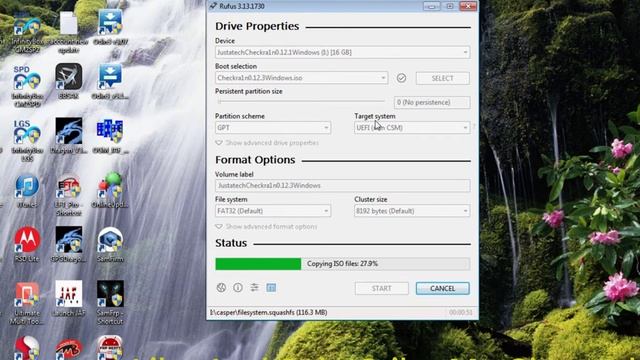Open InfinityBox LGS desktop shortcut
Screen dimensions: 640x360
(x=27, y=141)
